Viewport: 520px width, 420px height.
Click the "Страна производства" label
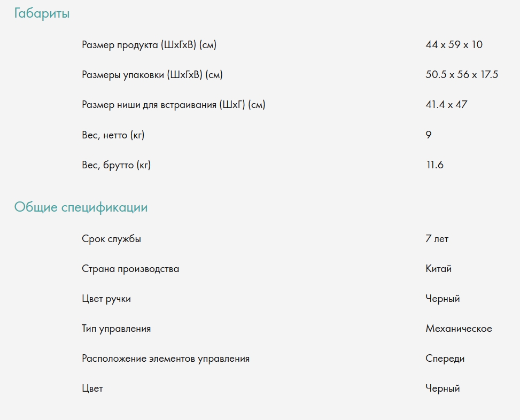coord(130,269)
